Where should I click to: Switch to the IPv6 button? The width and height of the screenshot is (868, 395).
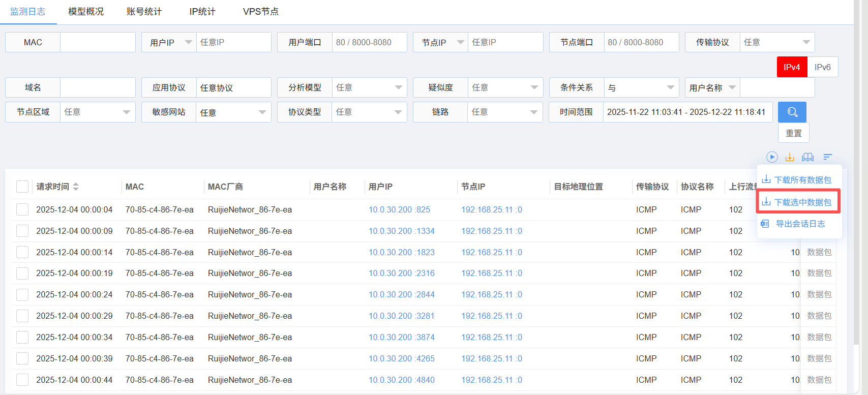pos(822,67)
